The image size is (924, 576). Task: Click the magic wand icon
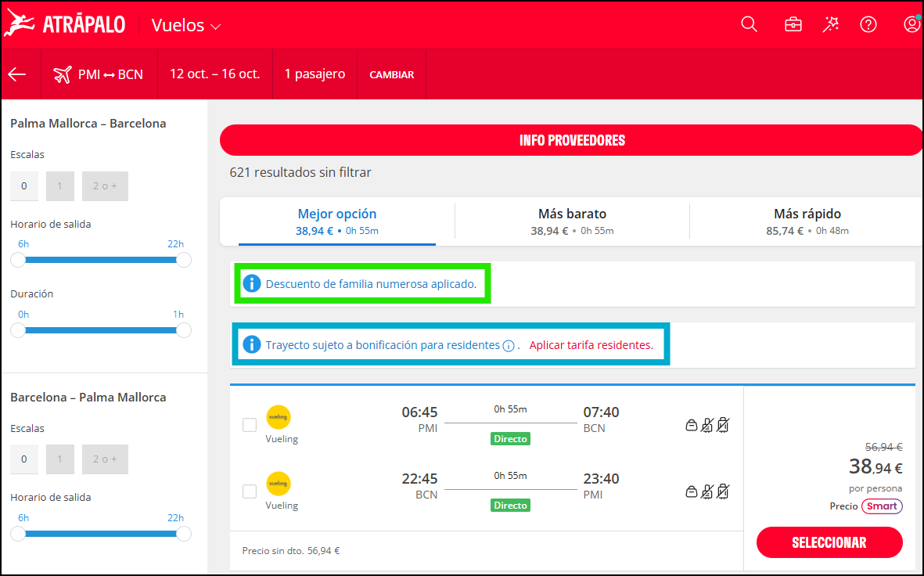click(x=831, y=24)
